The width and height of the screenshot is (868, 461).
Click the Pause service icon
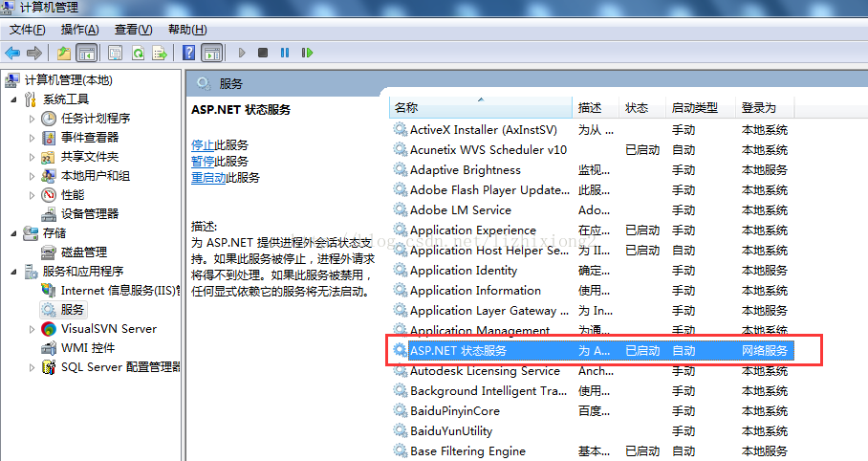pos(285,53)
